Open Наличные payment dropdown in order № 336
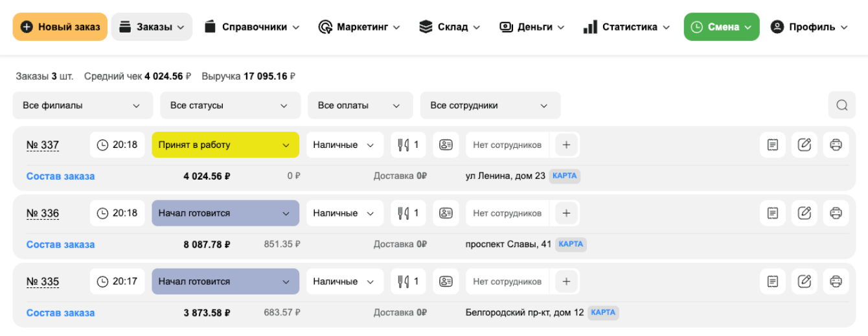 click(x=345, y=213)
